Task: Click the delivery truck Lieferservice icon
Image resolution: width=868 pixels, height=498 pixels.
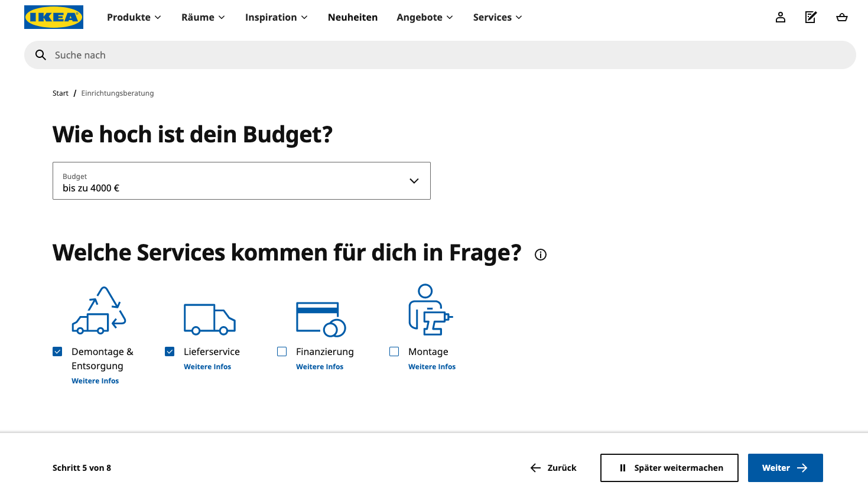Action: click(210, 319)
